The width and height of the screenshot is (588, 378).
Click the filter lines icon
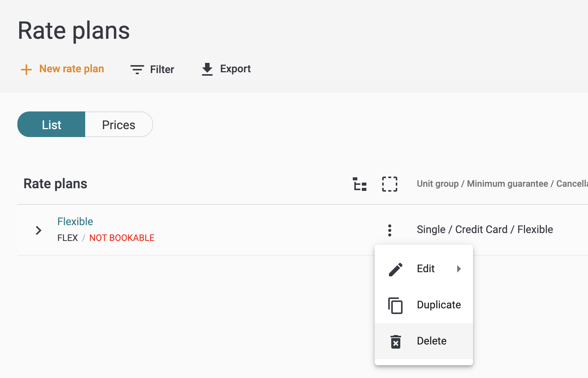pos(137,70)
